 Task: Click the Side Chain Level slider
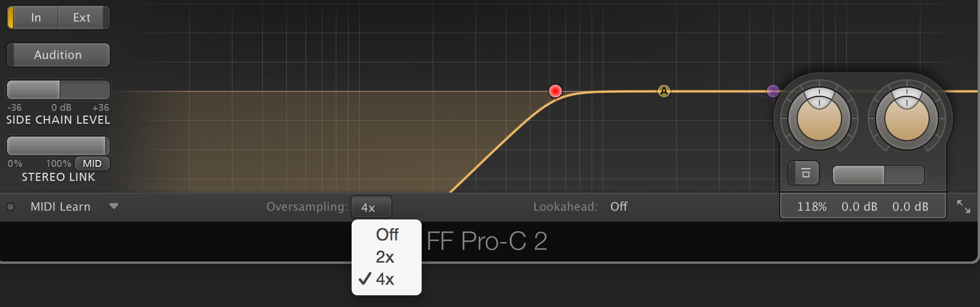(x=58, y=90)
